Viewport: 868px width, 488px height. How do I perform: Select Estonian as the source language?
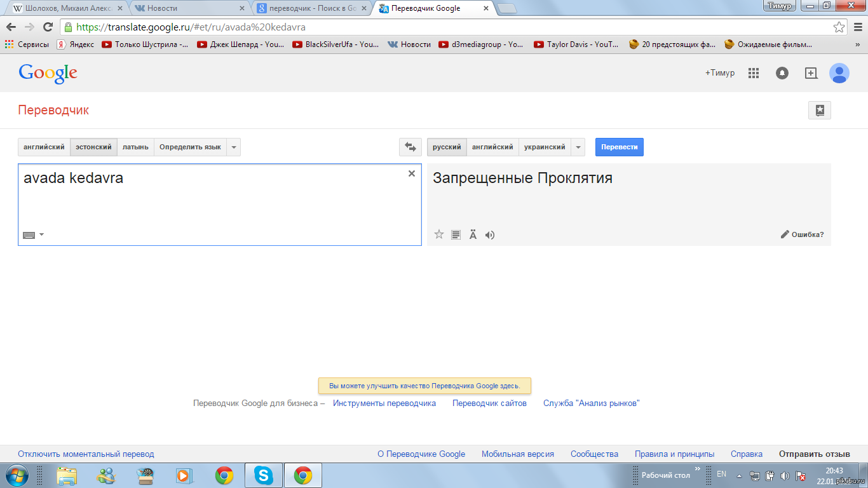[93, 147]
